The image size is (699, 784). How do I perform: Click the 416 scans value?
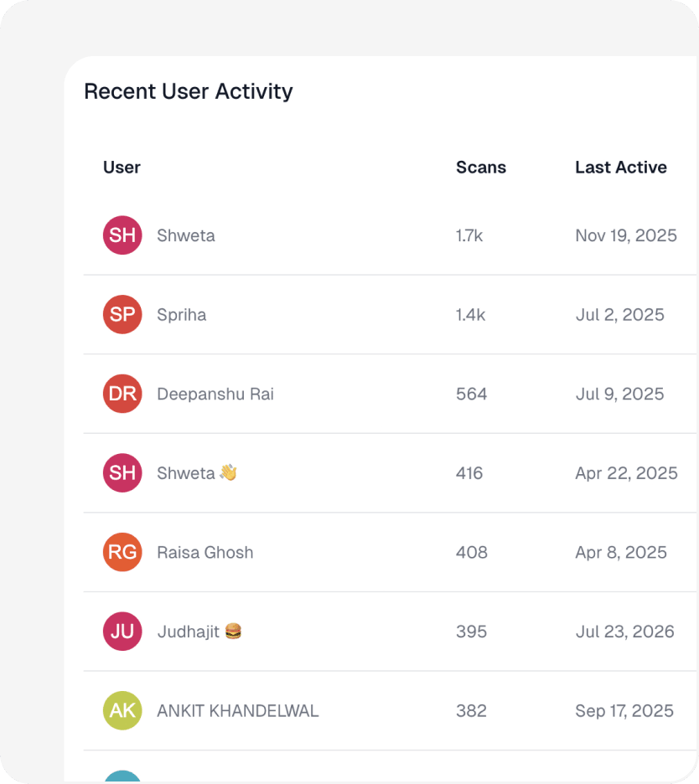(x=469, y=473)
